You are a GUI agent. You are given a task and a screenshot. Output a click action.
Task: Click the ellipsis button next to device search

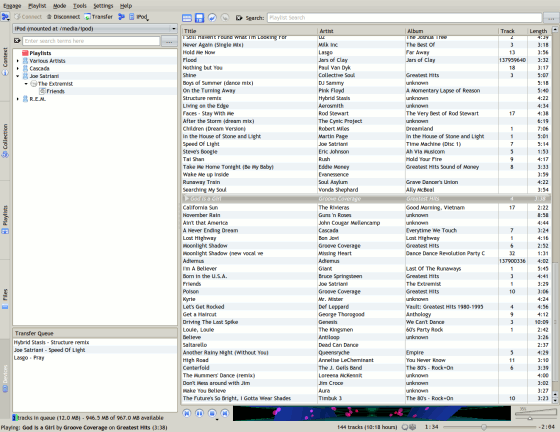pos(169,41)
